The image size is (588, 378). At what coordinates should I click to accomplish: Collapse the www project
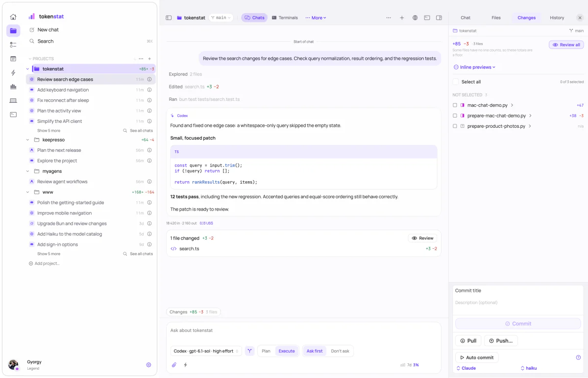pos(27,192)
